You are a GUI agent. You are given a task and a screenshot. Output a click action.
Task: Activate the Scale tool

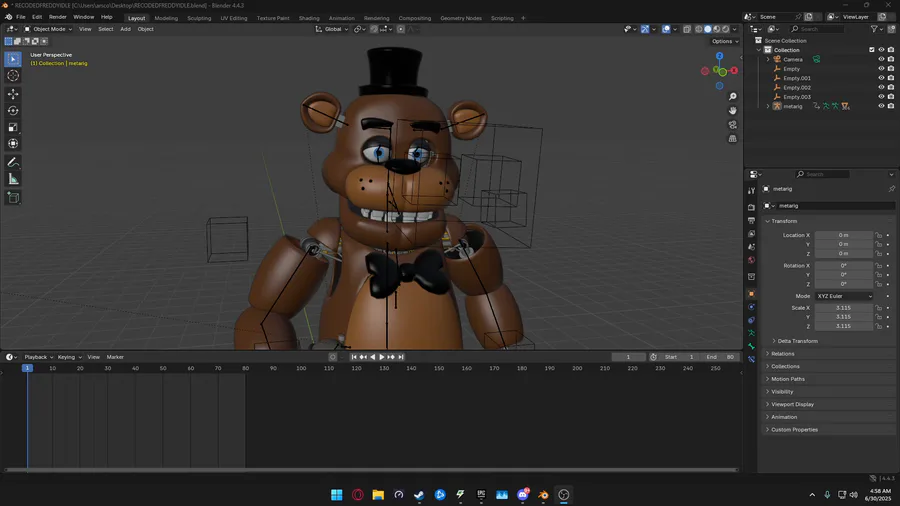[13, 127]
